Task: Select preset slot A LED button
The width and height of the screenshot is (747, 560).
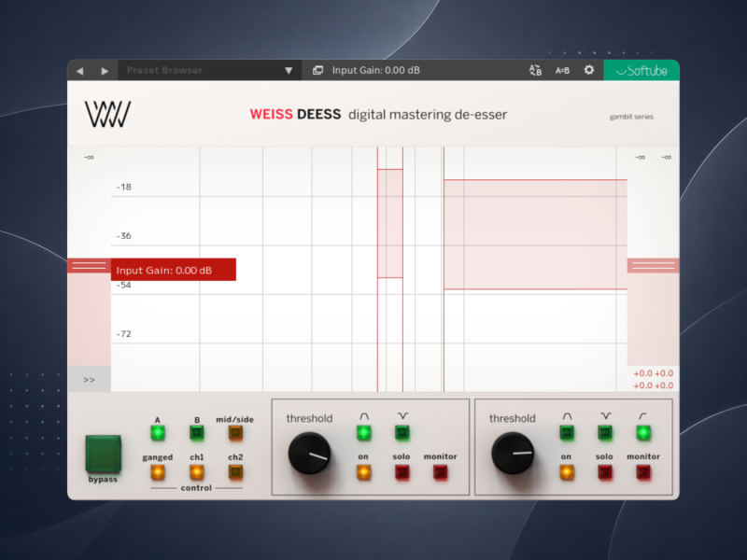Action: click(158, 433)
